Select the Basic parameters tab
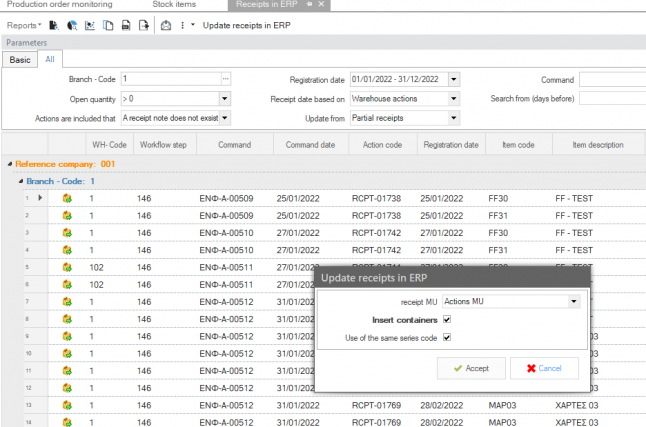This screenshot has width=646, height=427. point(20,60)
